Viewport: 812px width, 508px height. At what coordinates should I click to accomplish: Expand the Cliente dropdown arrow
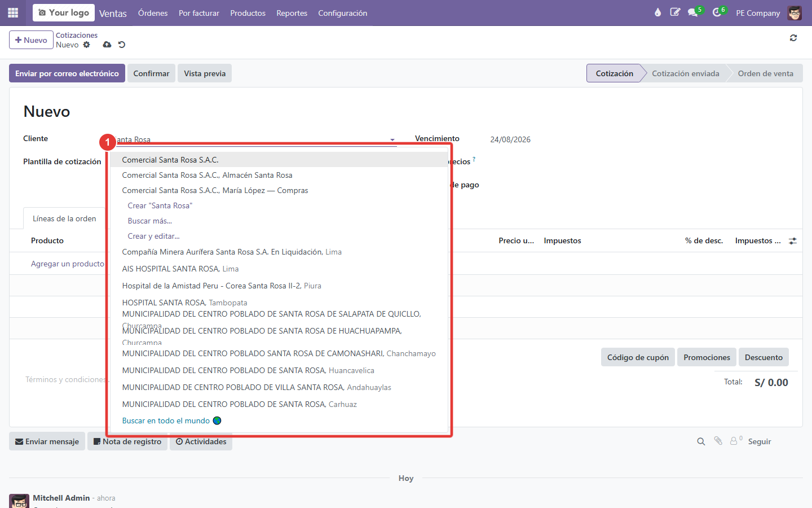[392, 139]
